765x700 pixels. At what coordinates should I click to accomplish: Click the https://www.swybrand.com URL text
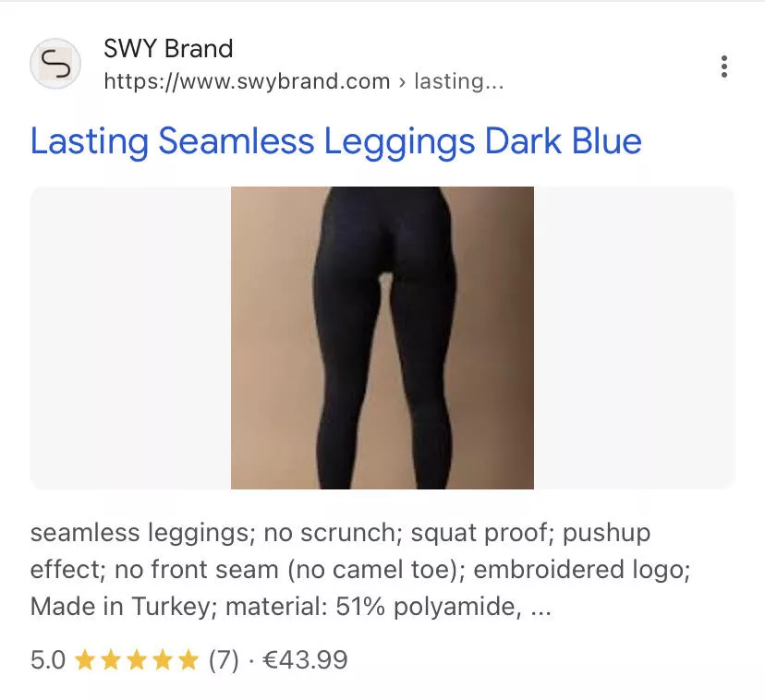pos(247,81)
